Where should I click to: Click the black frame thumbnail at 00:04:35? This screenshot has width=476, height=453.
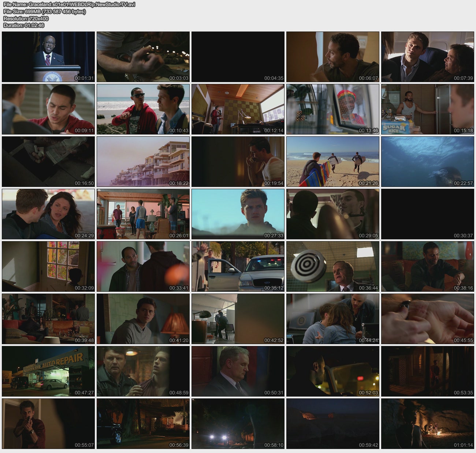tap(238, 57)
